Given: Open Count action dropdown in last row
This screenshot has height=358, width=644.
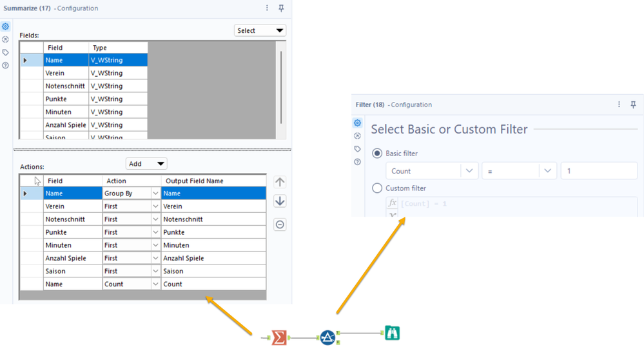Looking at the screenshot, I should coord(155,284).
